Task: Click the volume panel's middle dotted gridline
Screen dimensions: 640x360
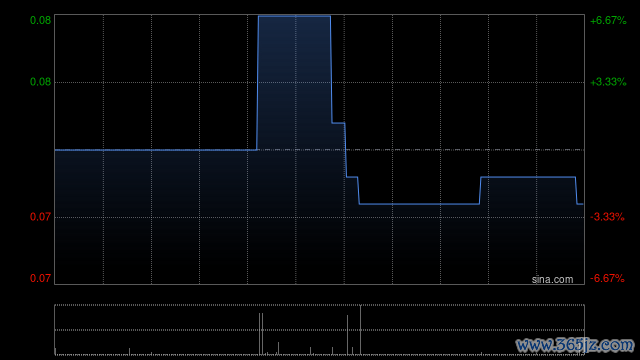Action: coord(320,330)
